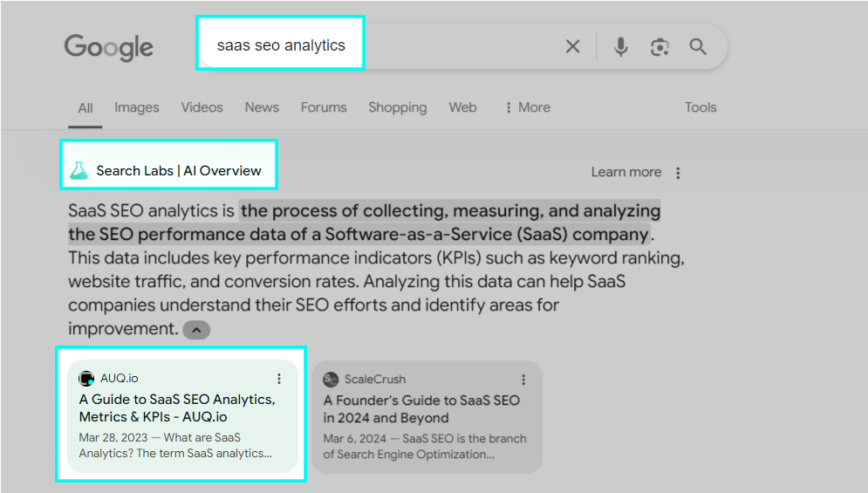Open three-dot menu on the AUQ.io card
The image size is (868, 493).
click(279, 379)
